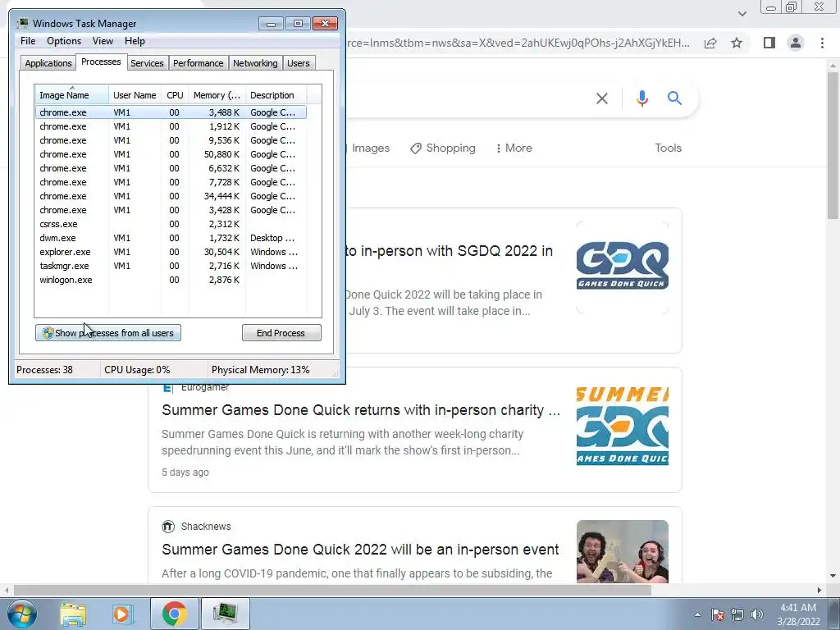This screenshot has height=630, width=840.
Task: Sort processes by Description column
Action: tap(276, 95)
